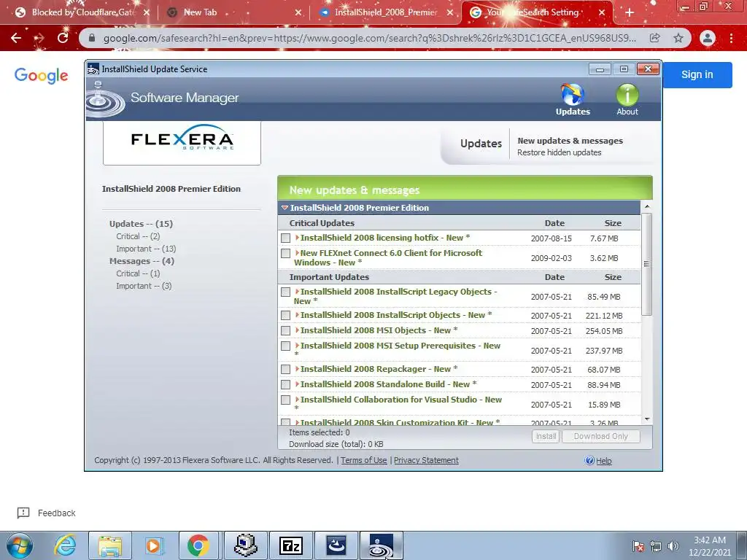Check InstallShield 2008 Standalone Build checkbox
747x560 pixels.
(x=285, y=384)
